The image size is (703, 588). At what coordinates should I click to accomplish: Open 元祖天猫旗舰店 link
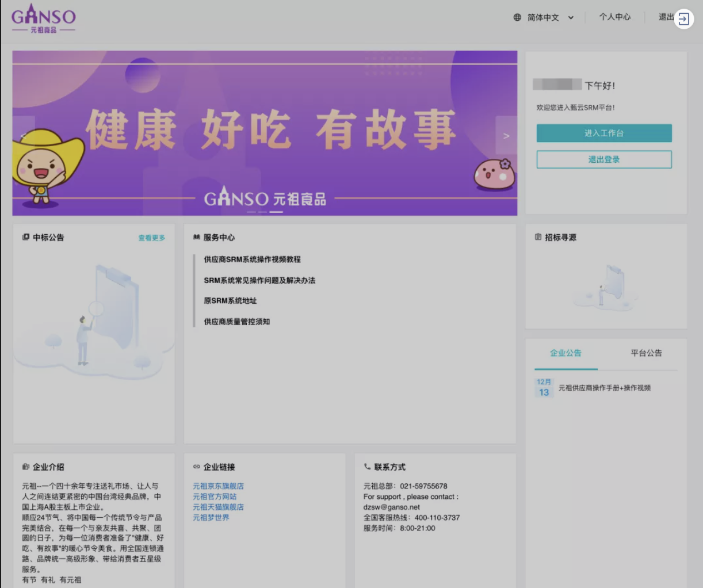[x=218, y=507]
